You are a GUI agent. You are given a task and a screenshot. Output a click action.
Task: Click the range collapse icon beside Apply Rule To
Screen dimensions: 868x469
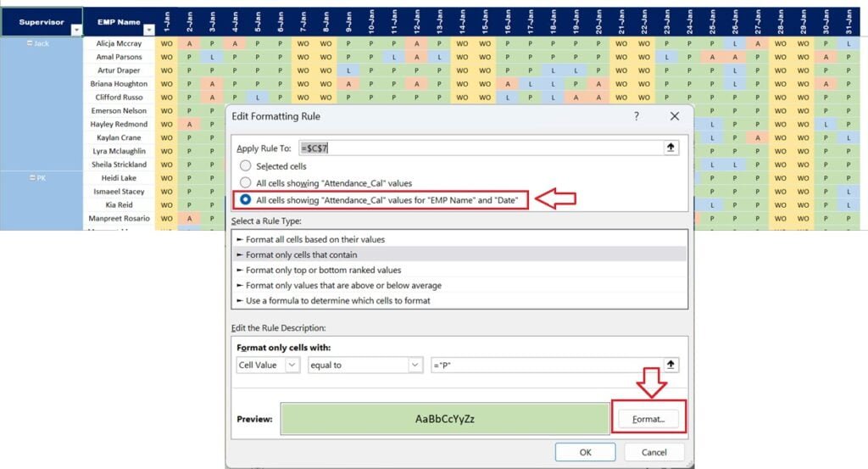(670, 148)
